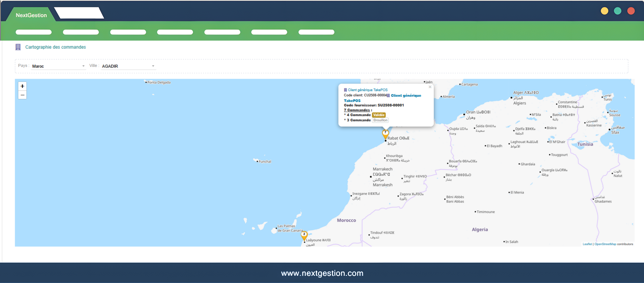Open the Leaflet attribution link

587,244
